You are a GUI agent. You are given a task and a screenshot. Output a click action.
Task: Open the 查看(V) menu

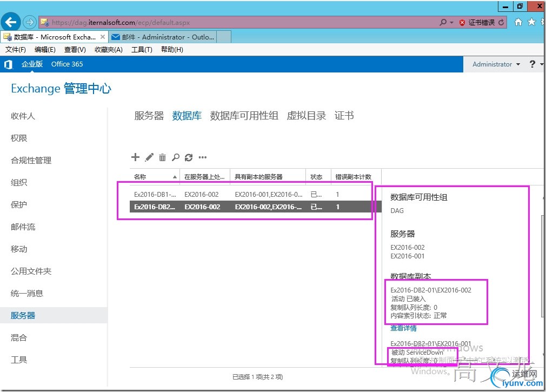click(x=75, y=50)
